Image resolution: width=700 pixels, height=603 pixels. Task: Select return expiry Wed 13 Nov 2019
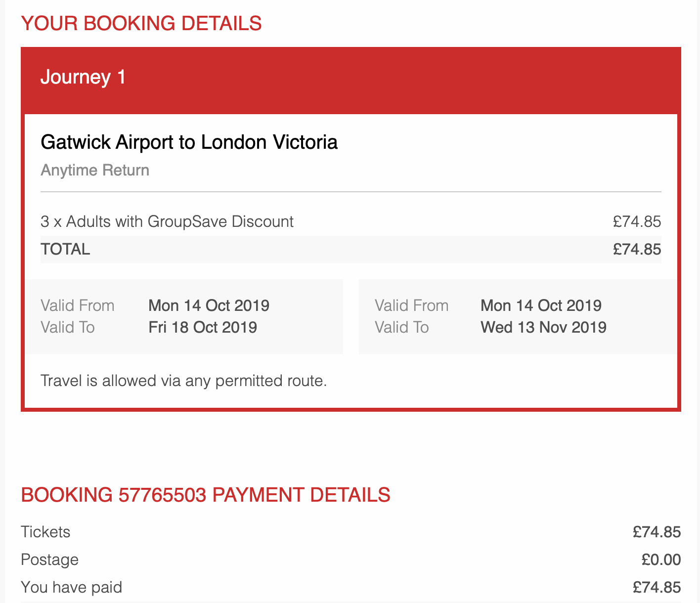[543, 327]
